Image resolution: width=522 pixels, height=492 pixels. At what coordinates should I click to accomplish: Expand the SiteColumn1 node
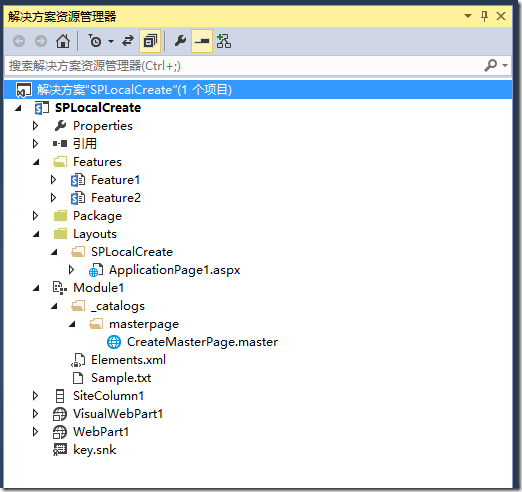(x=35, y=396)
